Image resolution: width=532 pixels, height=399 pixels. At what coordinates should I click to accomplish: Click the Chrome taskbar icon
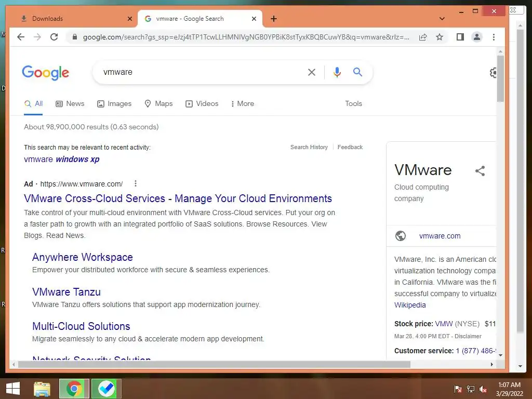[74, 389]
